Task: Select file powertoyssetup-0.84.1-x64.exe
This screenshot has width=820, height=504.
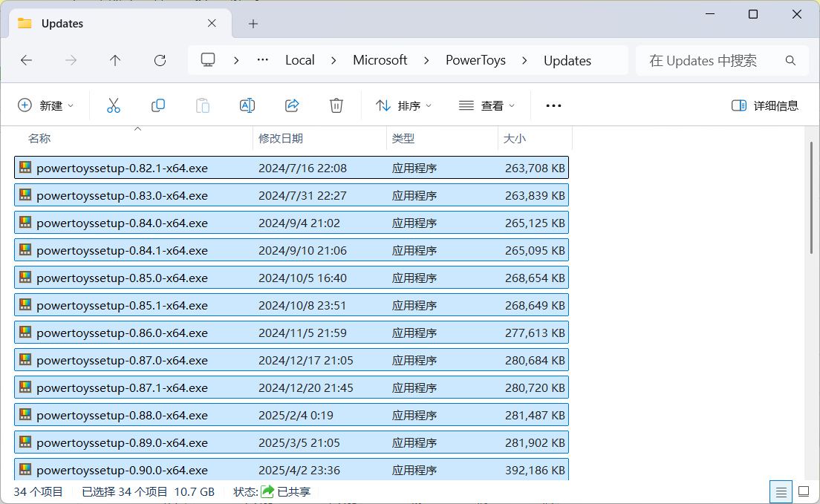Action: pos(292,250)
